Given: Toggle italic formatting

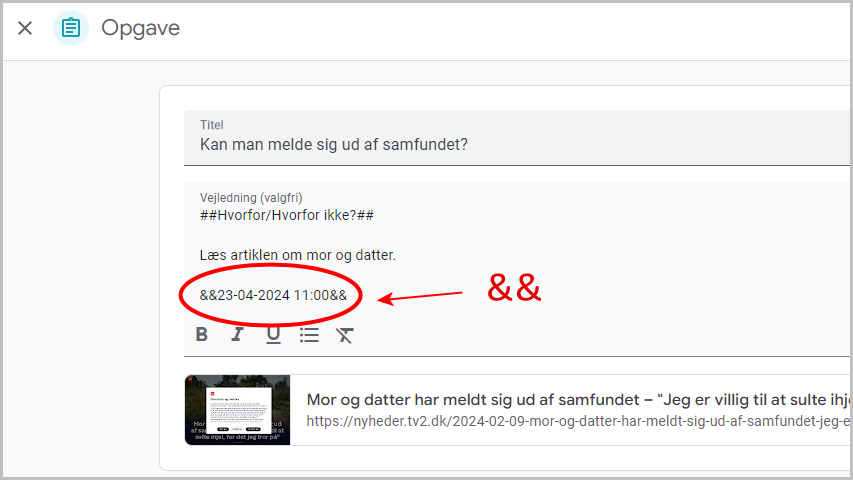Looking at the screenshot, I should [237, 334].
